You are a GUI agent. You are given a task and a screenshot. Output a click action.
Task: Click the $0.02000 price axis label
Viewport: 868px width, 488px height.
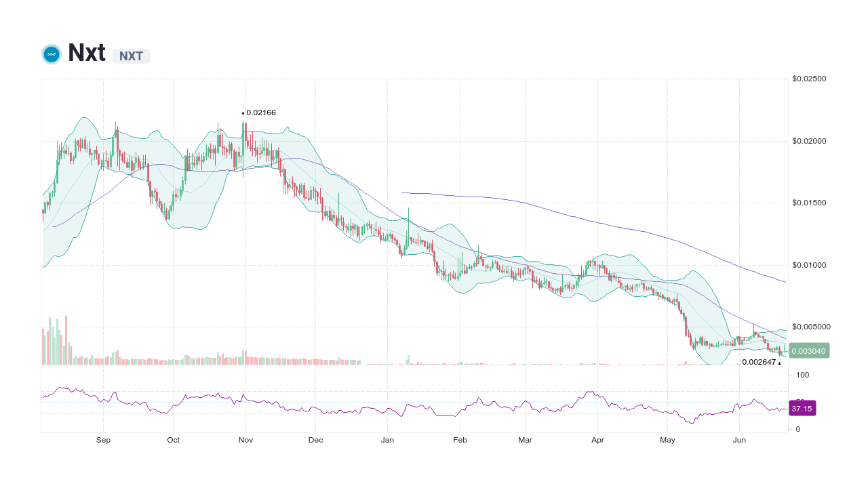coord(810,140)
